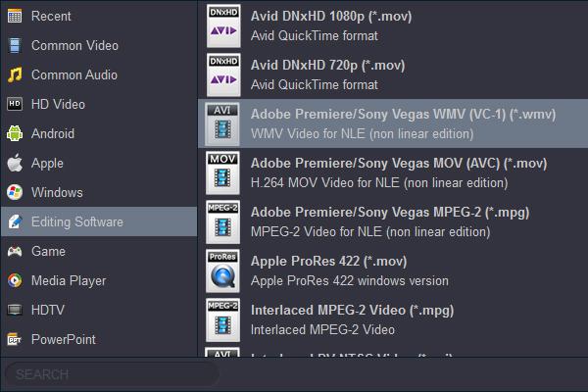
Task: Choose Avid DNxHD 720p (*.mov) format
Action: pos(393,74)
